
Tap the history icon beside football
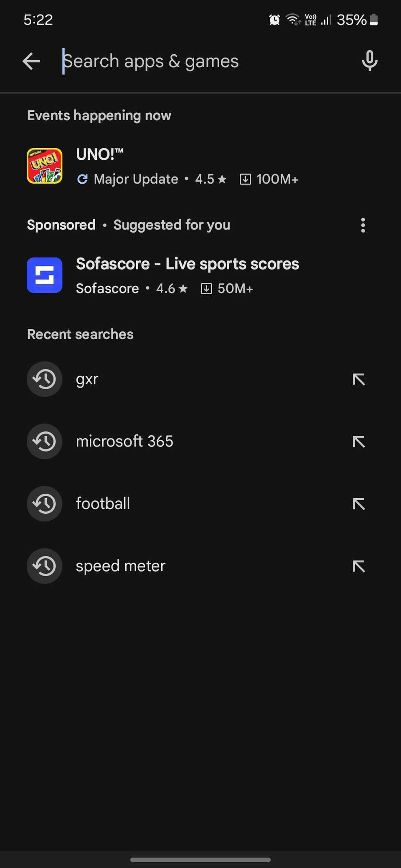[x=45, y=504]
